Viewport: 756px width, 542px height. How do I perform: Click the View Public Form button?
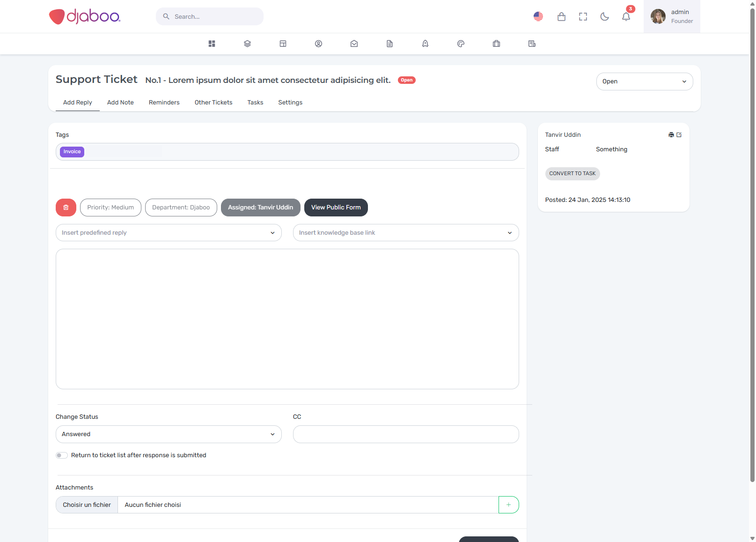[336, 208]
